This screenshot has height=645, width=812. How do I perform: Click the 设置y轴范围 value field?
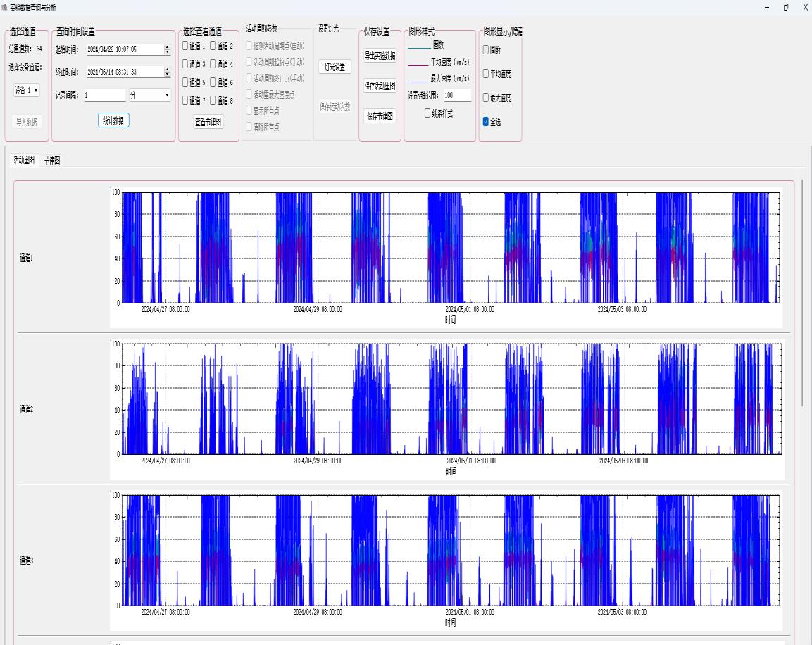click(x=457, y=95)
